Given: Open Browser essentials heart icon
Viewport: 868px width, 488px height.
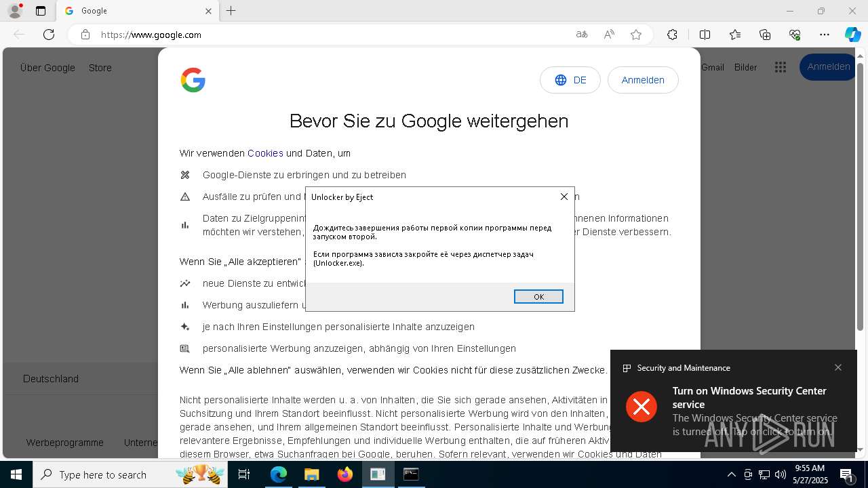Looking at the screenshot, I should pyautogui.click(x=795, y=35).
